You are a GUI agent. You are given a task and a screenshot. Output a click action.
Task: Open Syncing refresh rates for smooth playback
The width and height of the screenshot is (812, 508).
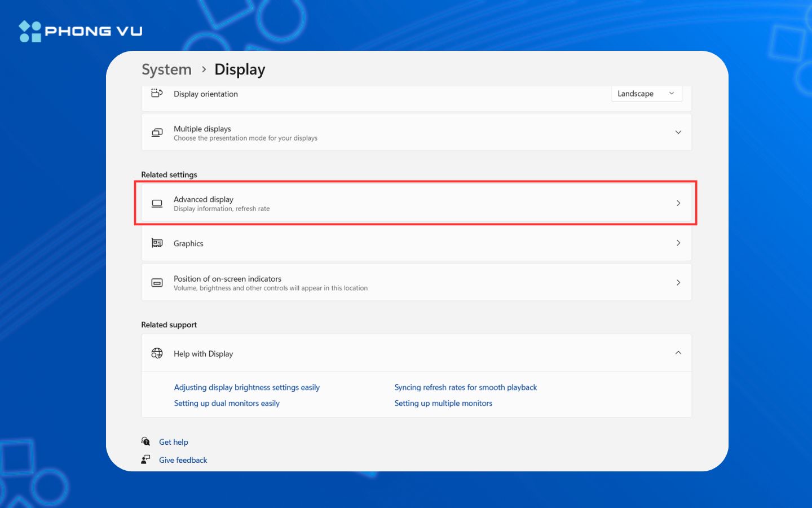tap(465, 387)
